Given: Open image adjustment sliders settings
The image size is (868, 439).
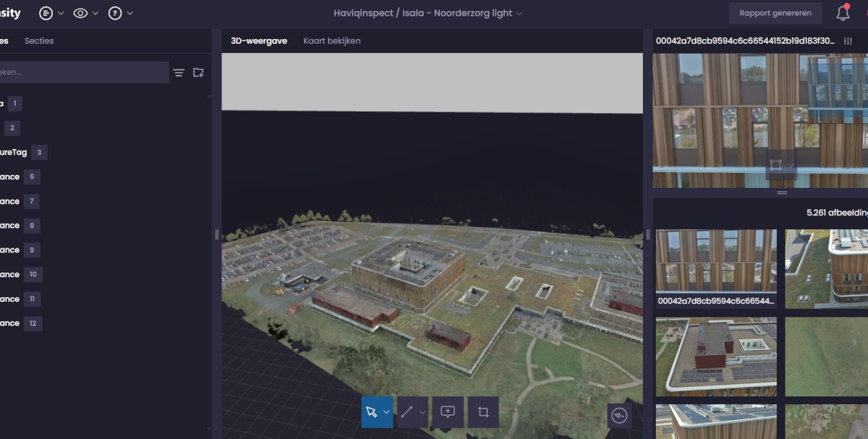Looking at the screenshot, I should click(848, 41).
